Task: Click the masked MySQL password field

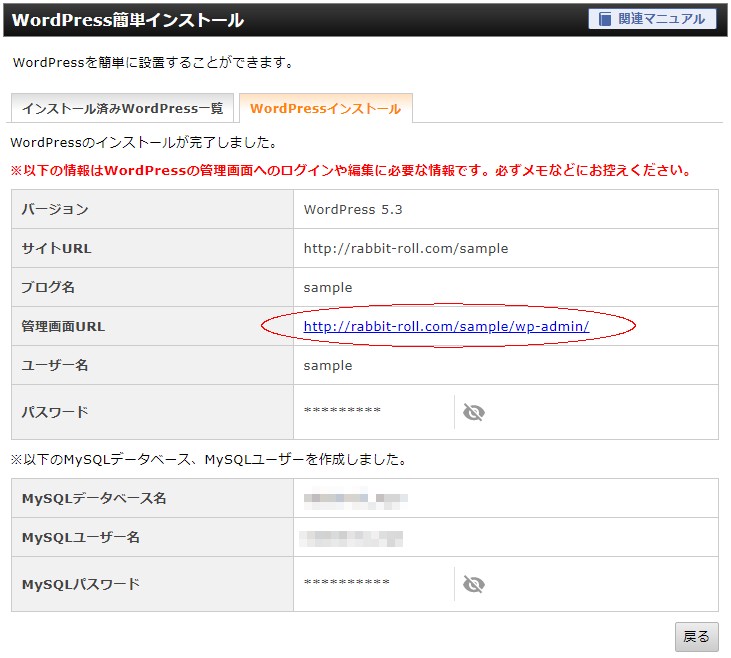Action: pyautogui.click(x=346, y=582)
